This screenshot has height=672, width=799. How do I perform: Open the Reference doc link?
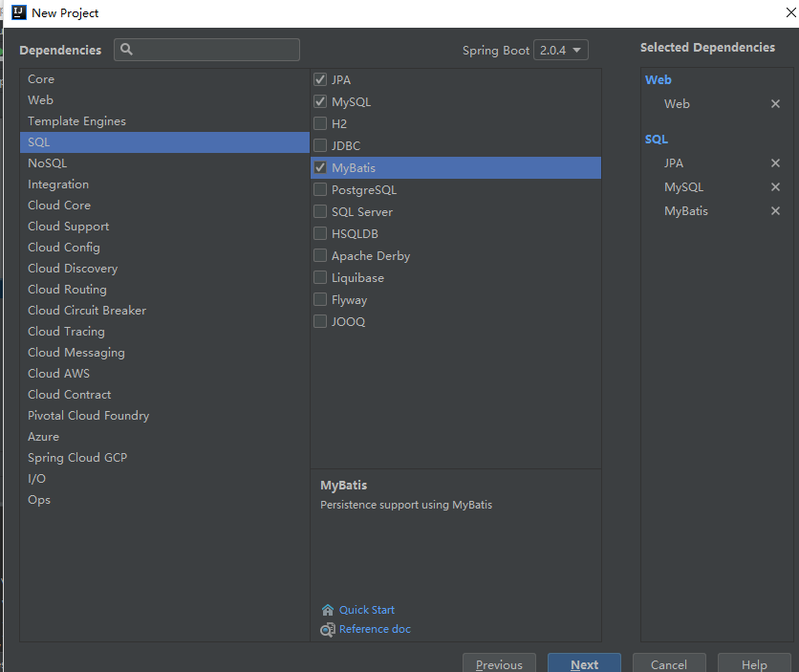tap(375, 629)
